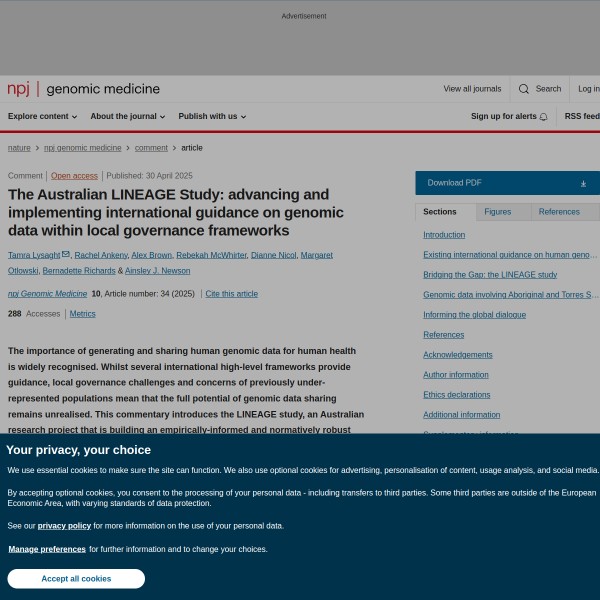Click the alert bell icon
Viewport: 600px width, 600px height.
click(543, 117)
